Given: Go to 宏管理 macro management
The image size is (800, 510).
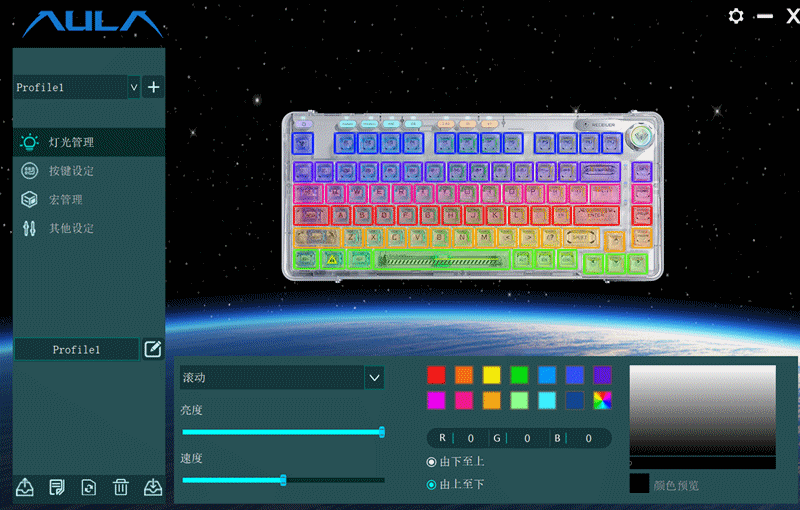Looking at the screenshot, I should click(x=66, y=200).
